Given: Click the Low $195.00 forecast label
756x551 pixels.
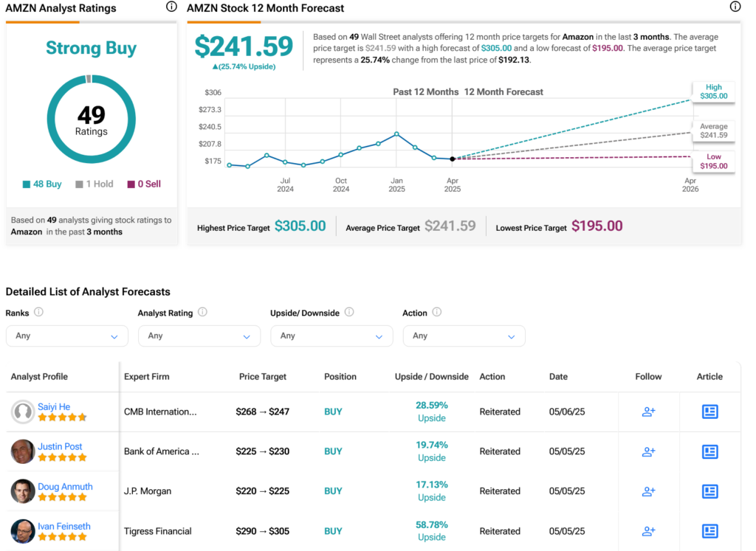Looking at the screenshot, I should [714, 162].
